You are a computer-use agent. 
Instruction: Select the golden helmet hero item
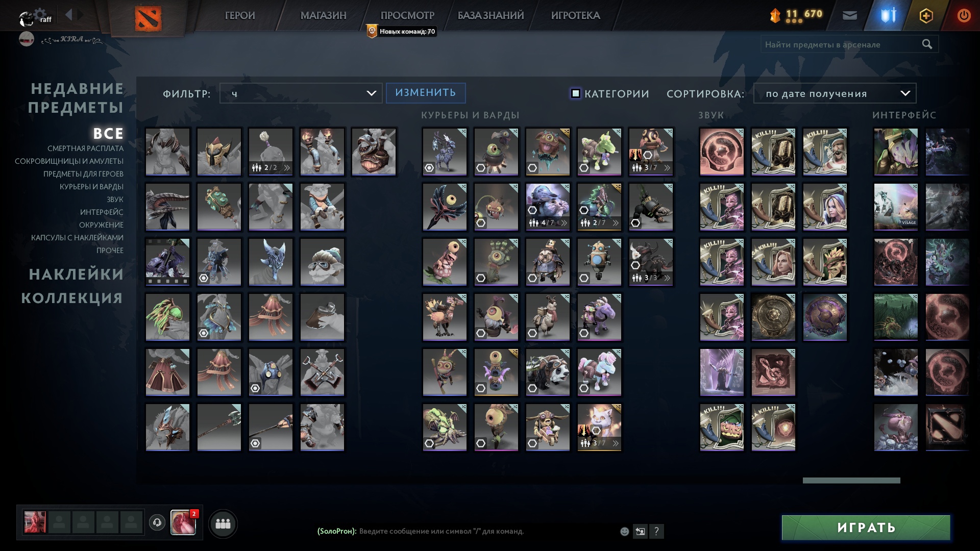(x=219, y=152)
